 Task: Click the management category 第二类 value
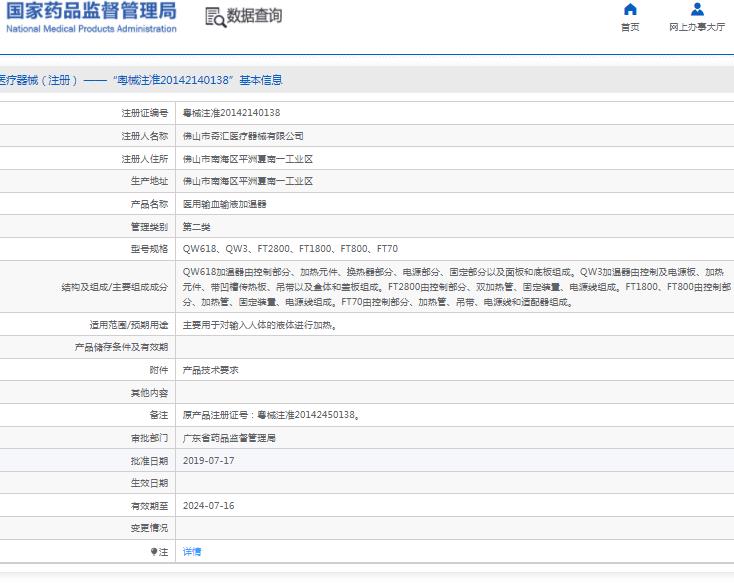pos(197,227)
